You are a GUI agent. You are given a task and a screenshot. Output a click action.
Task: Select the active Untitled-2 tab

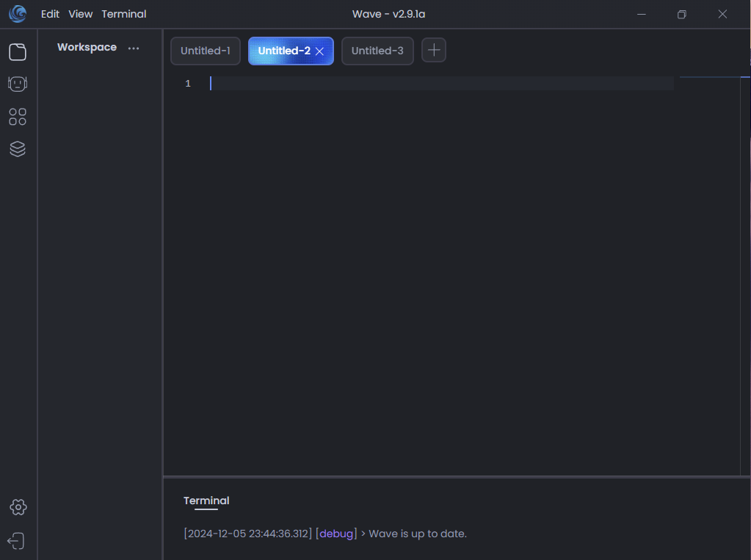pos(283,51)
